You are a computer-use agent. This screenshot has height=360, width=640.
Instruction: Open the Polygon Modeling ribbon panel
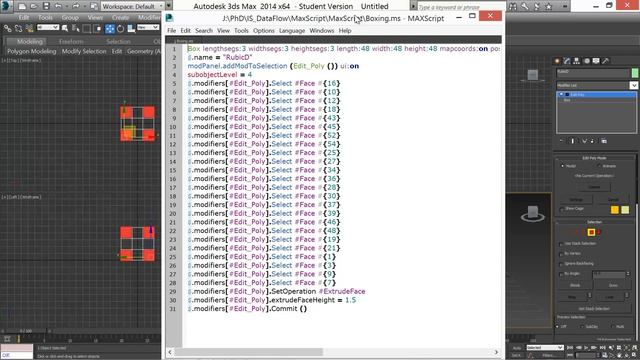click(x=31, y=51)
